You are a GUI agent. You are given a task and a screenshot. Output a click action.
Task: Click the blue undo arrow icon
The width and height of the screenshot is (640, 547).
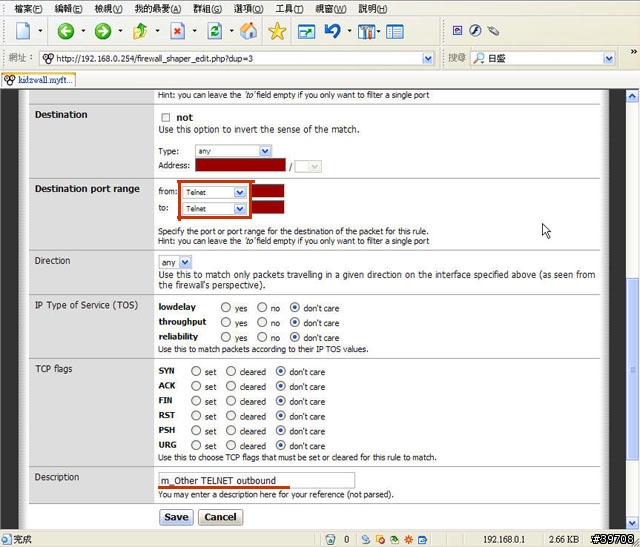(333, 31)
